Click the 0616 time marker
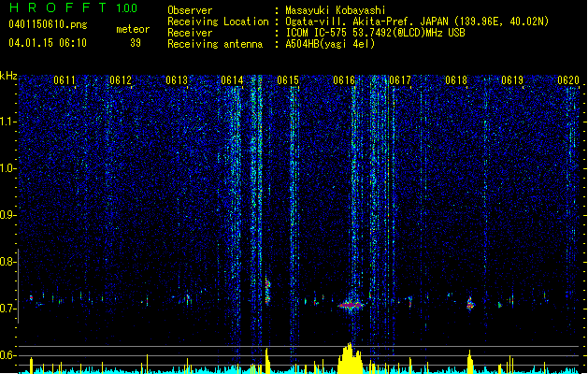588x374 pixels. click(344, 80)
